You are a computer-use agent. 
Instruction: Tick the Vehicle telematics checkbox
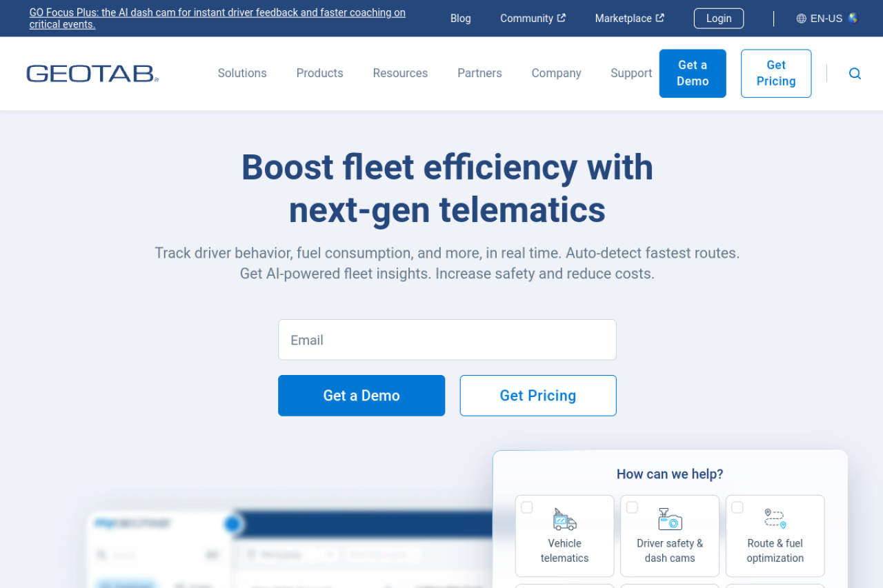527,507
